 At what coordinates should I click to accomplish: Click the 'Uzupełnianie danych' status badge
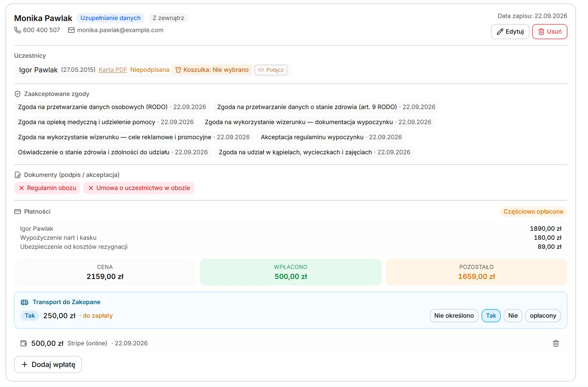coord(110,18)
